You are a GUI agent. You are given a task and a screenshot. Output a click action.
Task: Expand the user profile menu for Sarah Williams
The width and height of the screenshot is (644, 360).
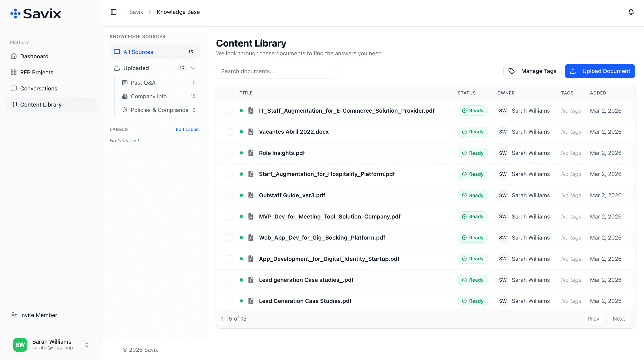click(87, 345)
